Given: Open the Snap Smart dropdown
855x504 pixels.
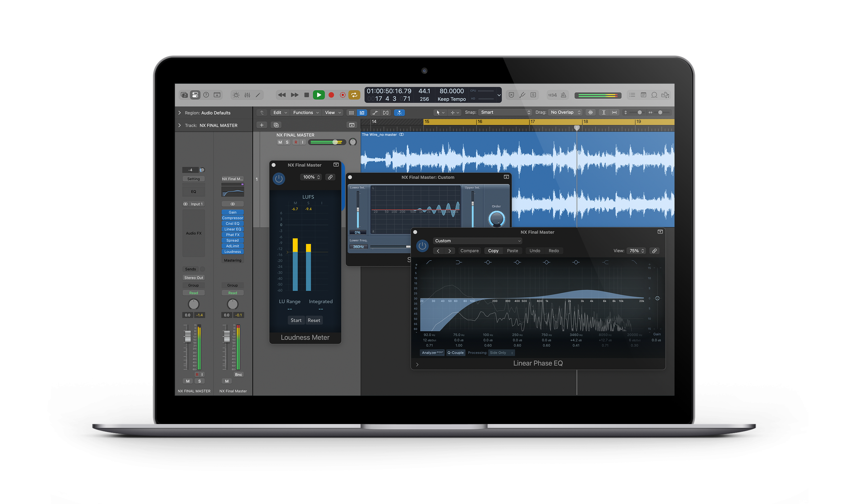Looking at the screenshot, I should tap(505, 112).
